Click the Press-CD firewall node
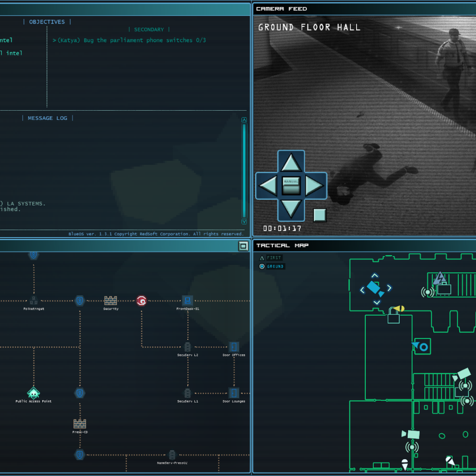The height and width of the screenshot is (476, 476). tap(80, 424)
